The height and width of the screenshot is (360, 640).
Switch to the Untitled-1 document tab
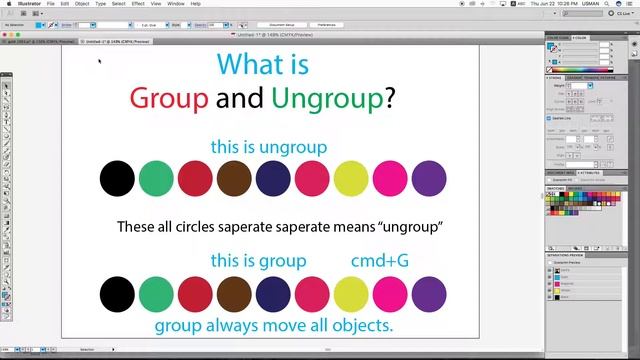pyautogui.click(x=117, y=42)
